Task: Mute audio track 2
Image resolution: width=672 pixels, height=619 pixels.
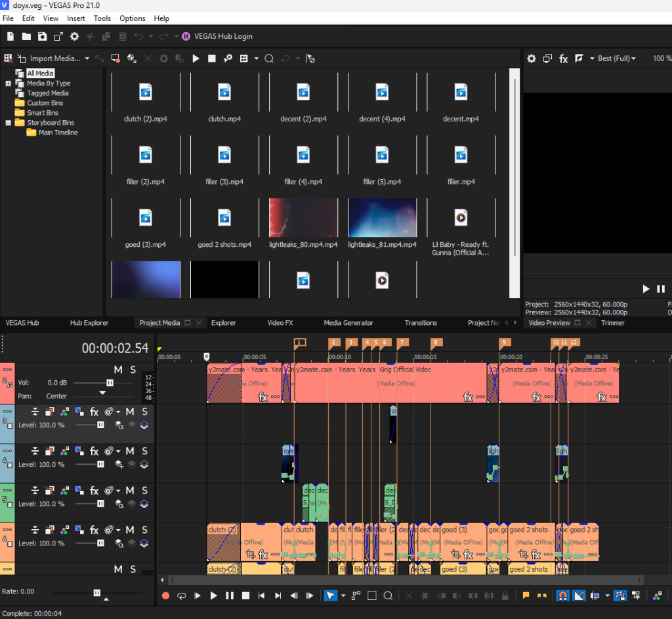Action: point(118,370)
